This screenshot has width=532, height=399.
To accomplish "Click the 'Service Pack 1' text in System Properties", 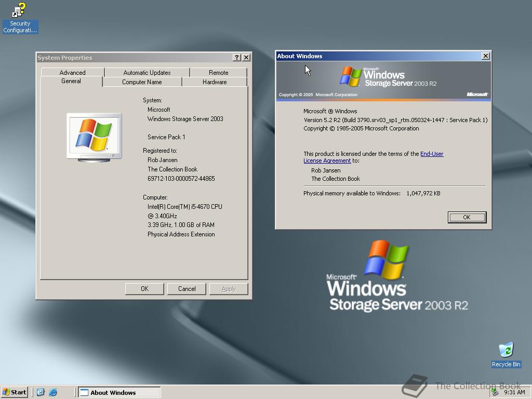I will coord(166,137).
